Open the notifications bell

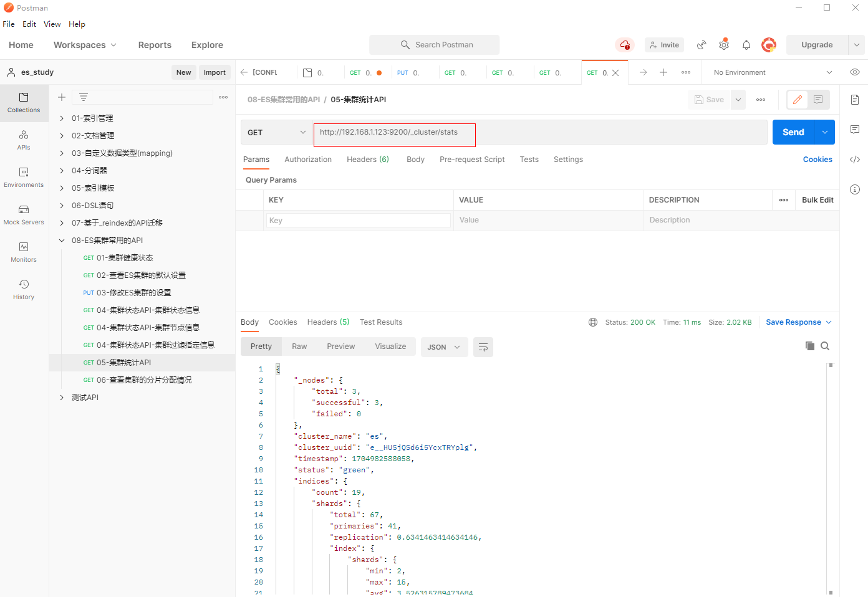pyautogui.click(x=746, y=45)
